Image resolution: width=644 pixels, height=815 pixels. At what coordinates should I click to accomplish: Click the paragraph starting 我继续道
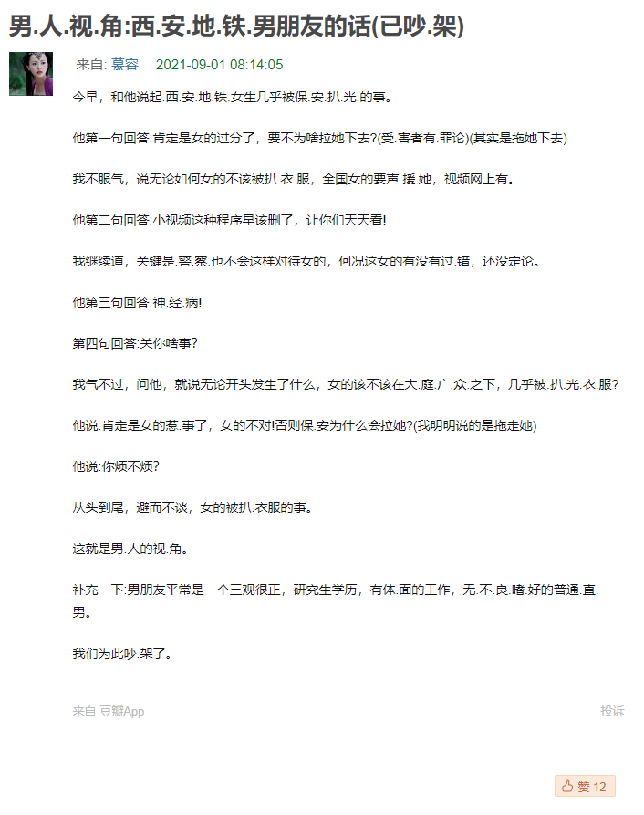click(306, 261)
